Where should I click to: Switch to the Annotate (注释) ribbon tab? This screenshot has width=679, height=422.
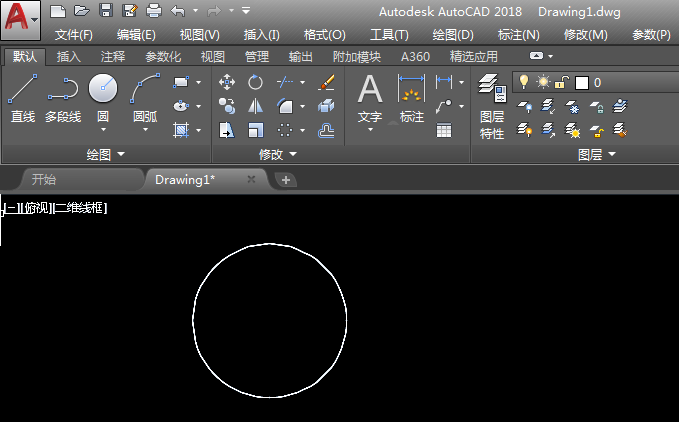click(x=113, y=57)
